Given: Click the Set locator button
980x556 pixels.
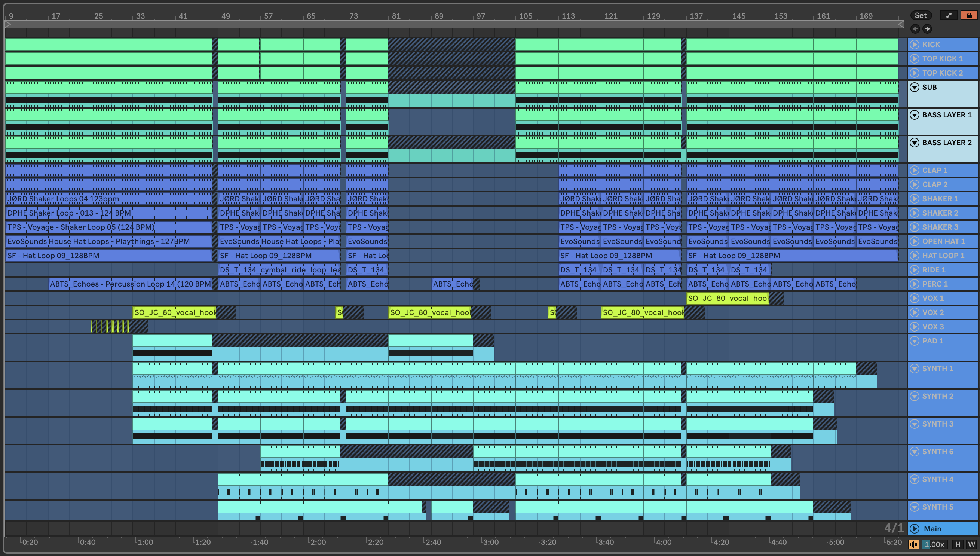Looking at the screenshot, I should coord(921,15).
